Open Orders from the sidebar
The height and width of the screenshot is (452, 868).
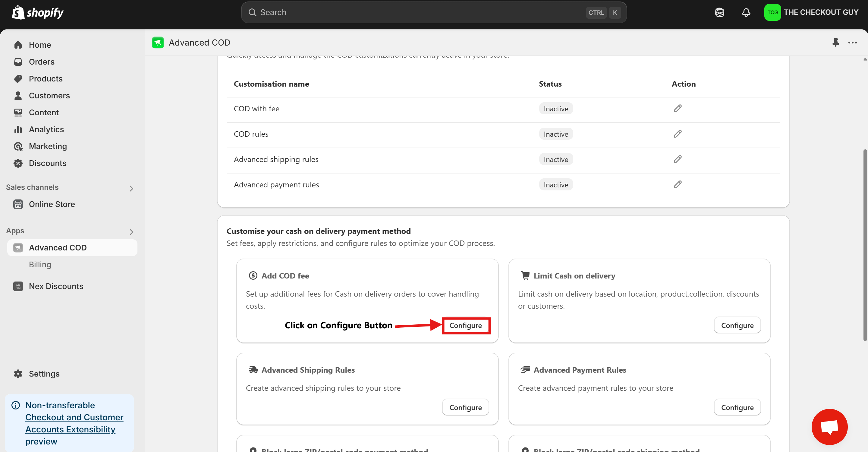[x=42, y=61]
